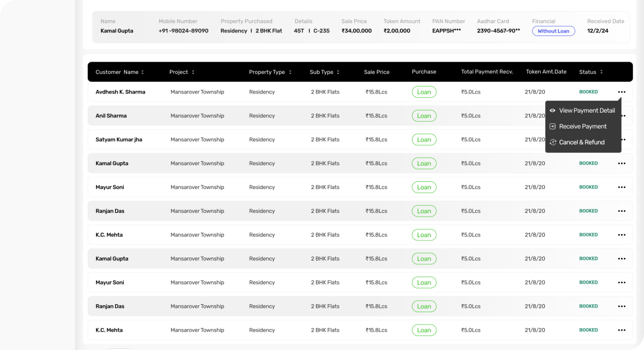Viewport: 644px width, 350px height.
Task: Sort by Property Type column arrows
Action: pos(290,72)
